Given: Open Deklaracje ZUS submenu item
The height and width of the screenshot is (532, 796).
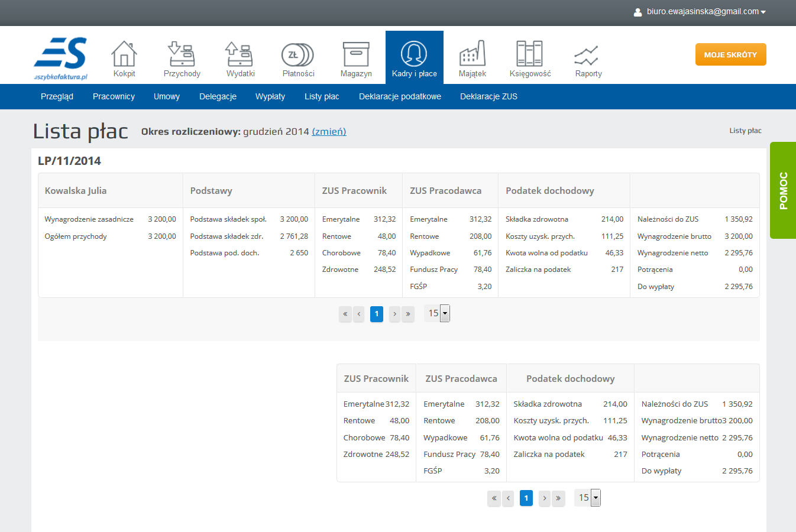Looking at the screenshot, I should (x=488, y=96).
